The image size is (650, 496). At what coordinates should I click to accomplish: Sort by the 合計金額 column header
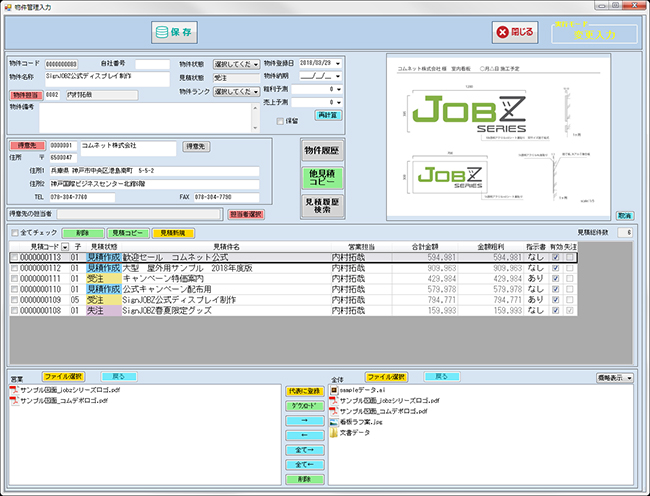tap(424, 247)
